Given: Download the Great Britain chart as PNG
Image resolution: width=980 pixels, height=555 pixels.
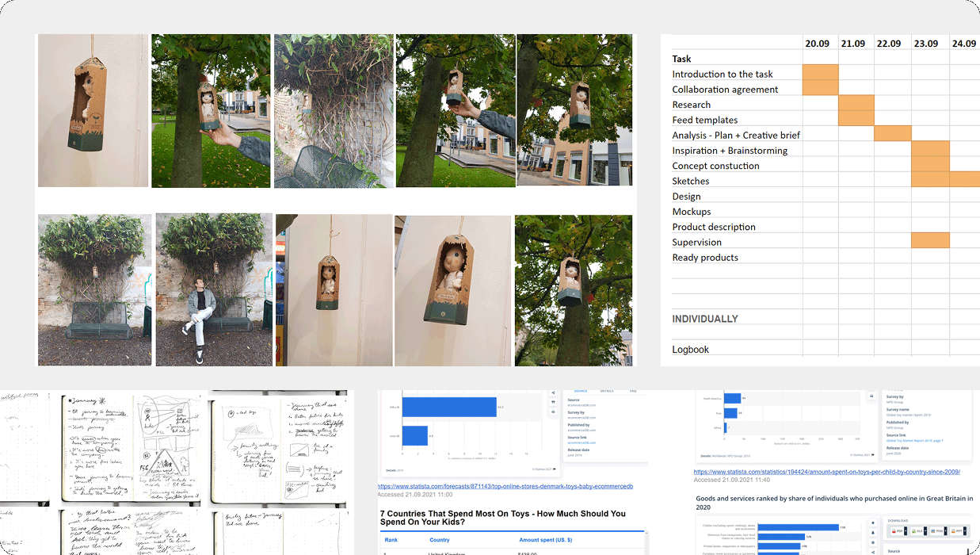Looking at the screenshot, I should pyautogui.click(x=938, y=531).
